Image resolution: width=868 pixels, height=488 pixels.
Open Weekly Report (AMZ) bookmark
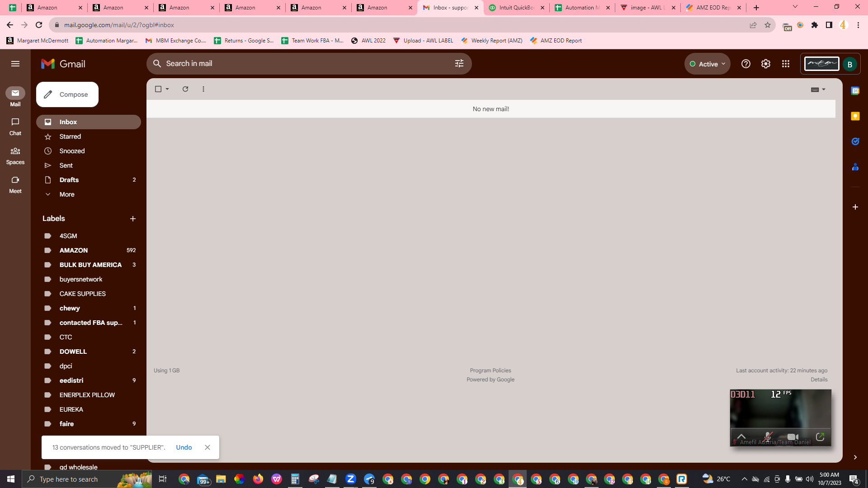click(491, 41)
